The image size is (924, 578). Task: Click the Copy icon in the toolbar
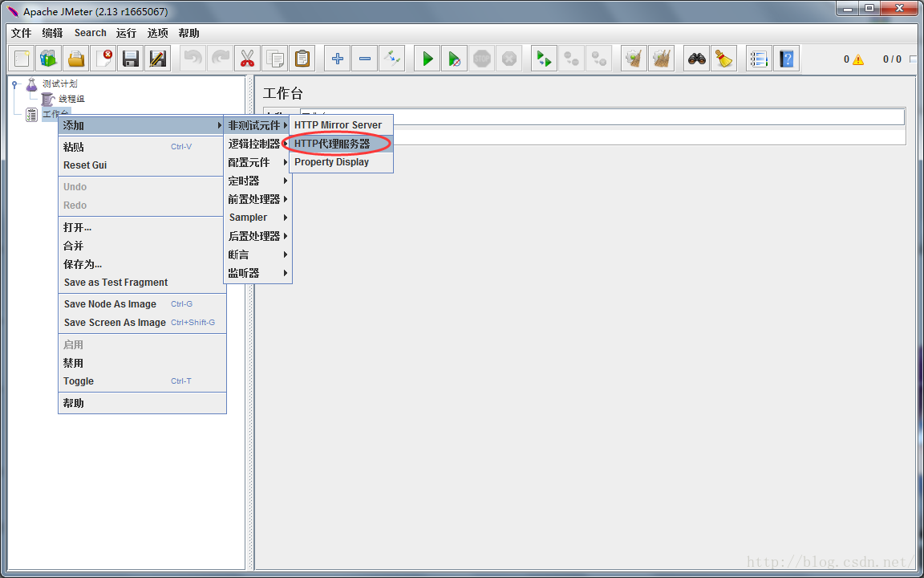(x=274, y=59)
